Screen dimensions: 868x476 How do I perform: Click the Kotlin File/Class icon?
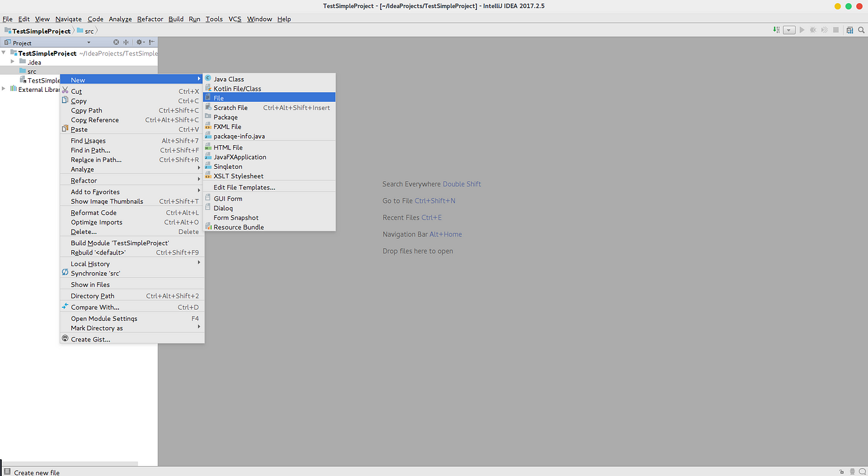[x=208, y=88]
